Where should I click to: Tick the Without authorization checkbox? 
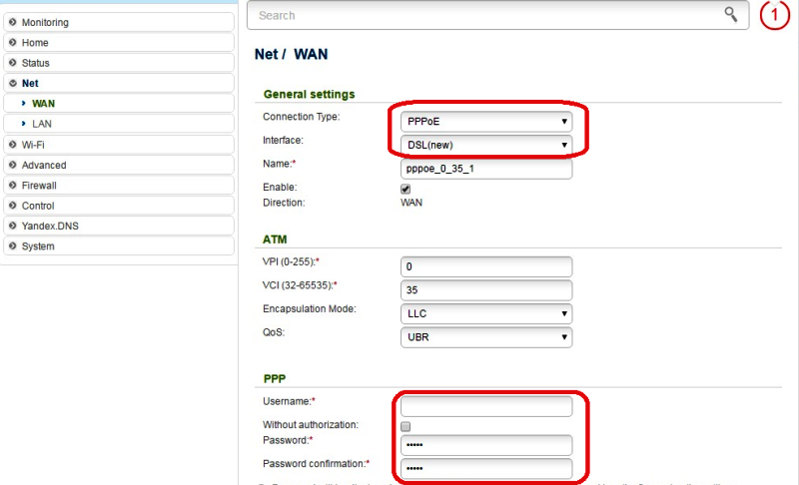(x=406, y=426)
